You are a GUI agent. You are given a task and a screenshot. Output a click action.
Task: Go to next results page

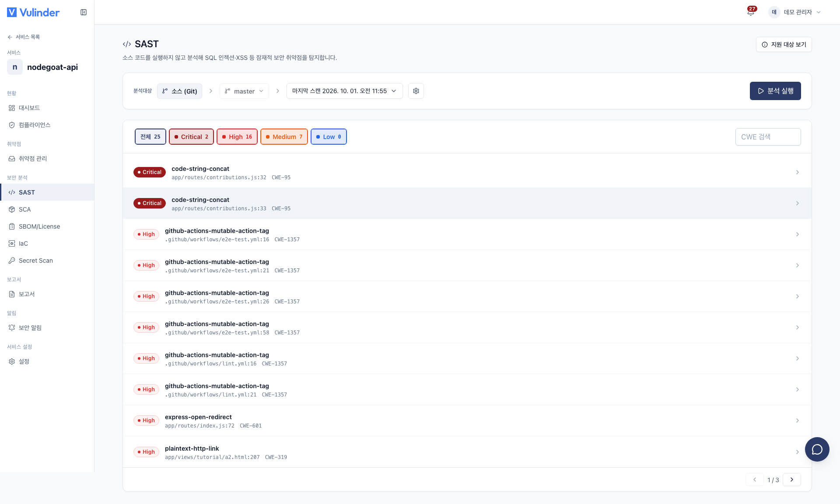pyautogui.click(x=791, y=480)
